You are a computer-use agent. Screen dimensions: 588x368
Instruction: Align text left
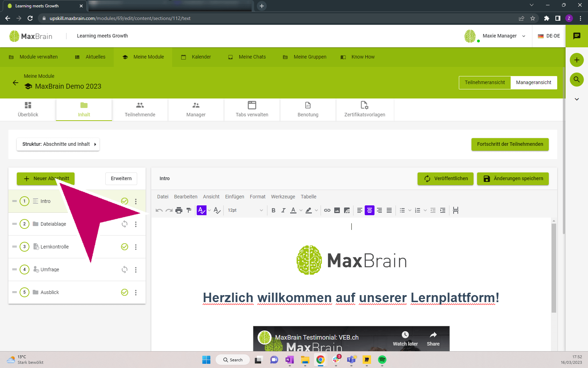pos(360,210)
